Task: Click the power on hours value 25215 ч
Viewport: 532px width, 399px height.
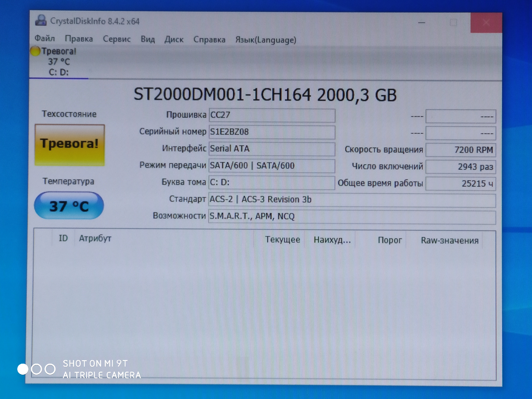Action: point(461,184)
